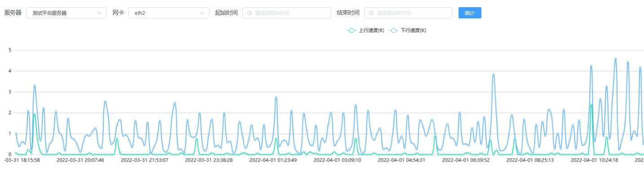Expand the 网卡 dropdown showing eth2

pyautogui.click(x=168, y=13)
